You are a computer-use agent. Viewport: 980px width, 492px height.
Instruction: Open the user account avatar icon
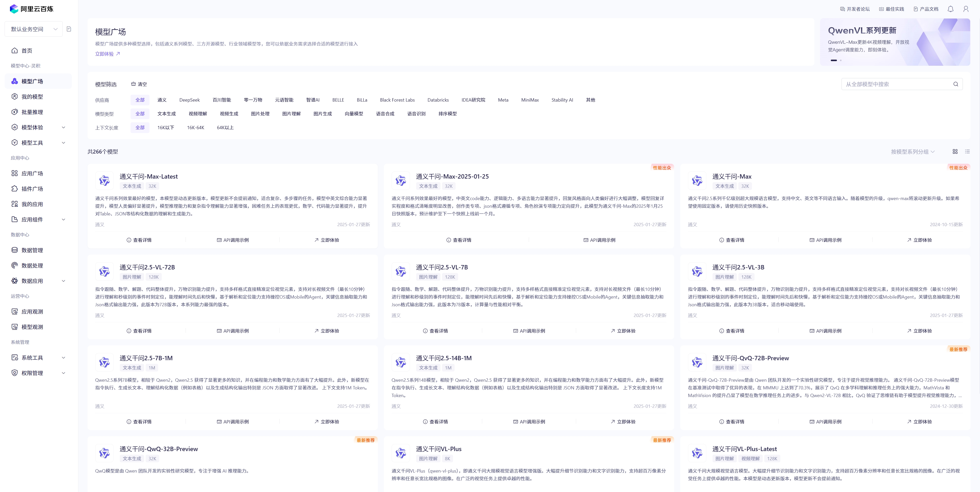pos(966,9)
